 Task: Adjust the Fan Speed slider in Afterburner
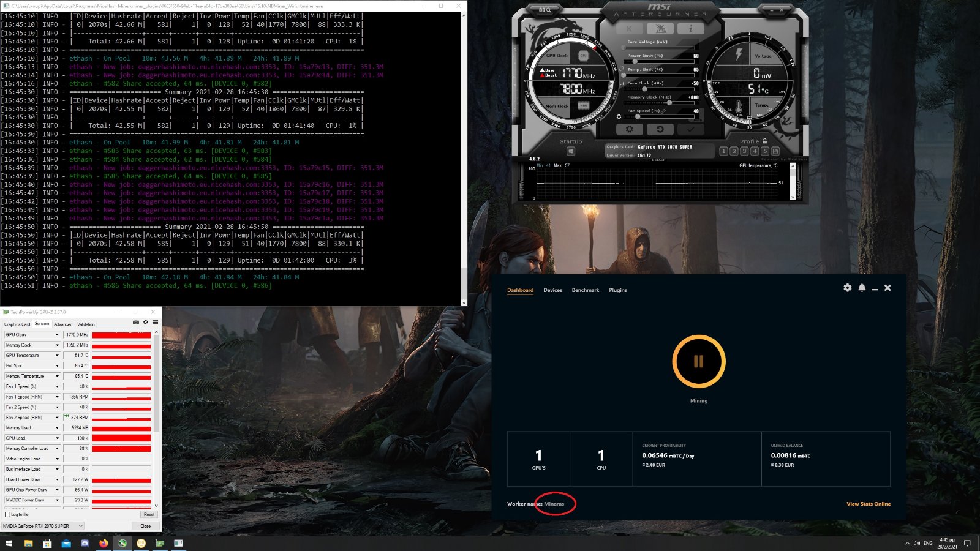[x=660, y=116]
